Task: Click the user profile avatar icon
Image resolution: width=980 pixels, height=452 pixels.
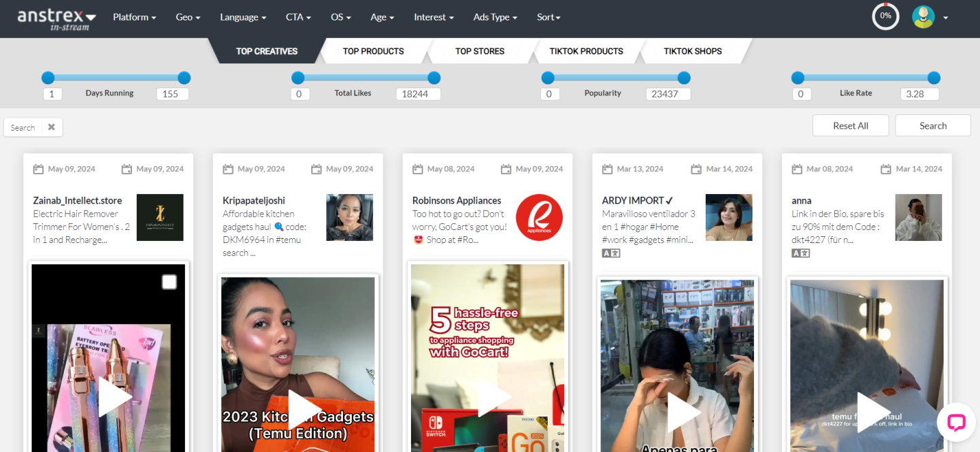Action: [923, 17]
